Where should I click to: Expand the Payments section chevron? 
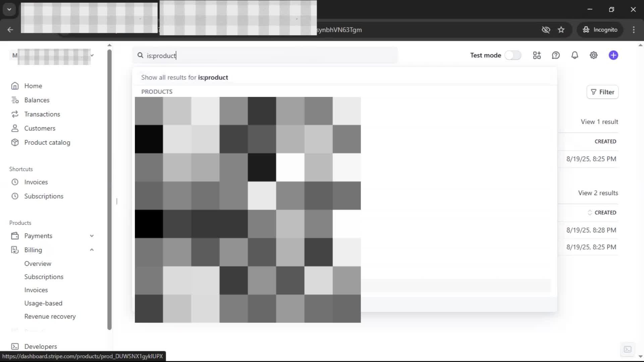[x=92, y=236]
